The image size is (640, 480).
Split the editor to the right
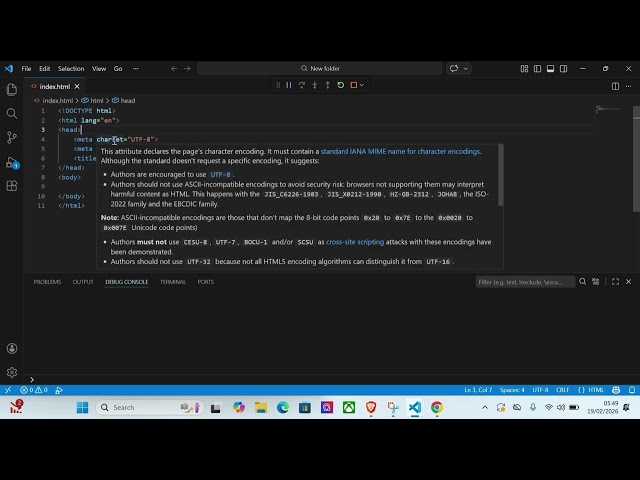[615, 86]
